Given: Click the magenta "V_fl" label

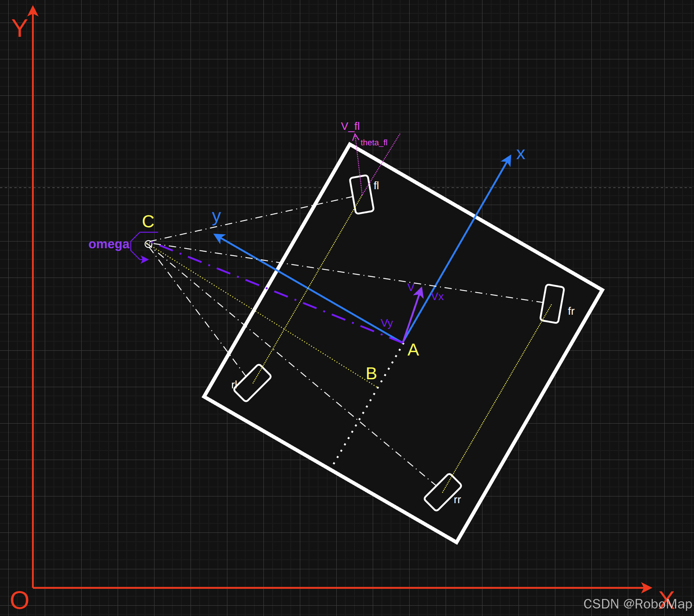Looking at the screenshot, I should pyautogui.click(x=351, y=126).
